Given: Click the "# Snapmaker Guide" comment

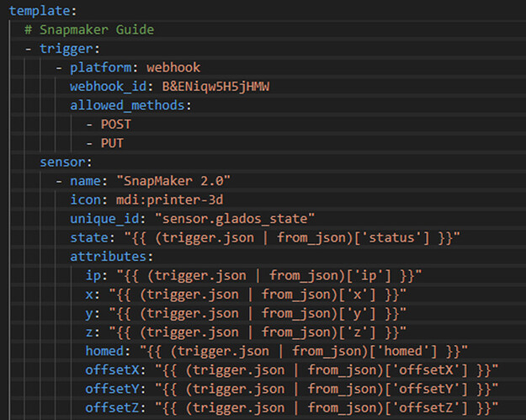Looking at the screenshot, I should point(89,29).
